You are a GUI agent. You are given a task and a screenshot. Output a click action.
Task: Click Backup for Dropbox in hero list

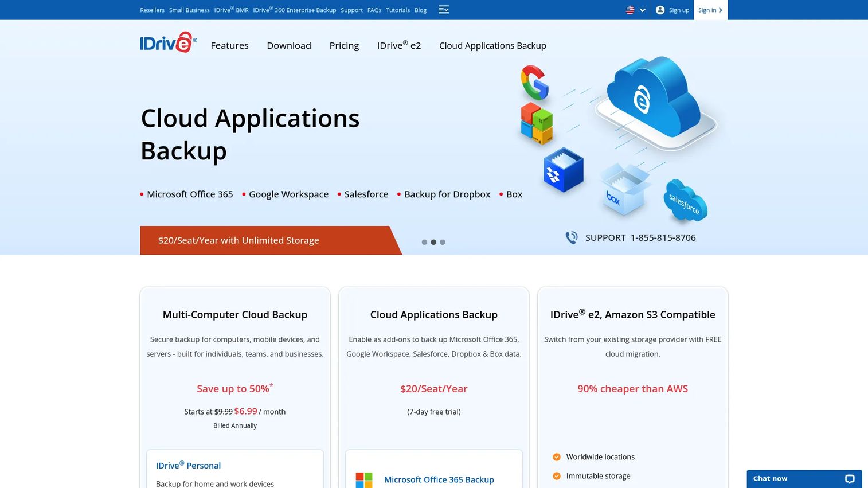(x=447, y=194)
